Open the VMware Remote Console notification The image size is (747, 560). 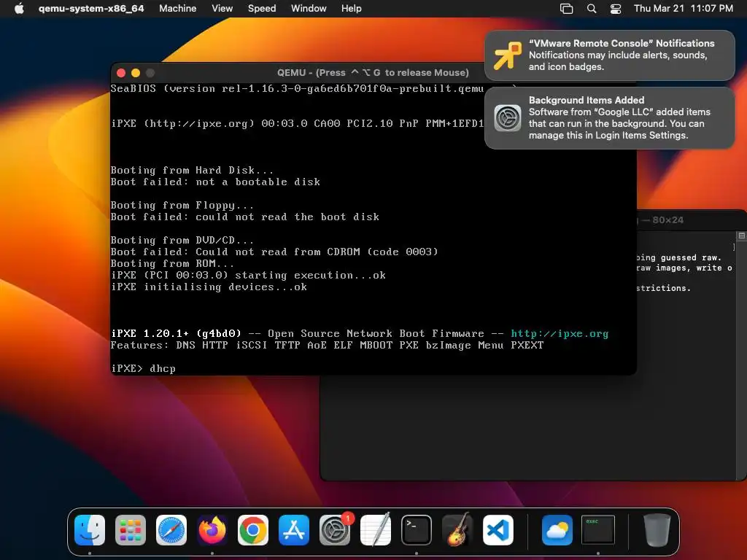[x=609, y=55]
